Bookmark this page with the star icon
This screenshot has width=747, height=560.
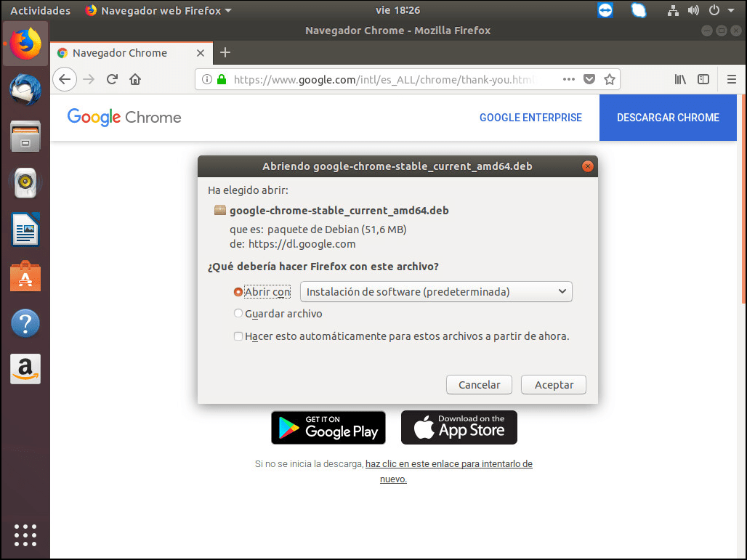pyautogui.click(x=610, y=80)
